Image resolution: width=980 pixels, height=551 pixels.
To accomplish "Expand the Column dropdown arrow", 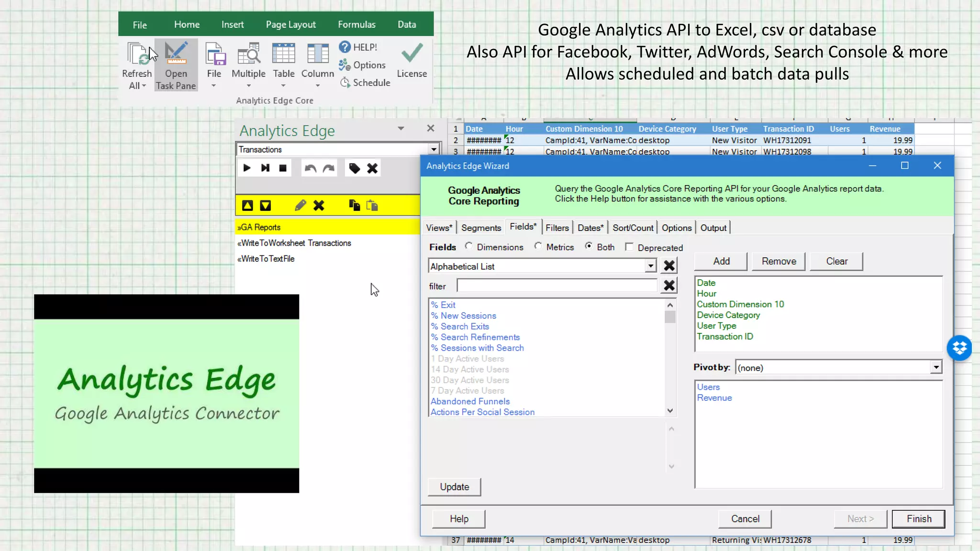I will (318, 86).
